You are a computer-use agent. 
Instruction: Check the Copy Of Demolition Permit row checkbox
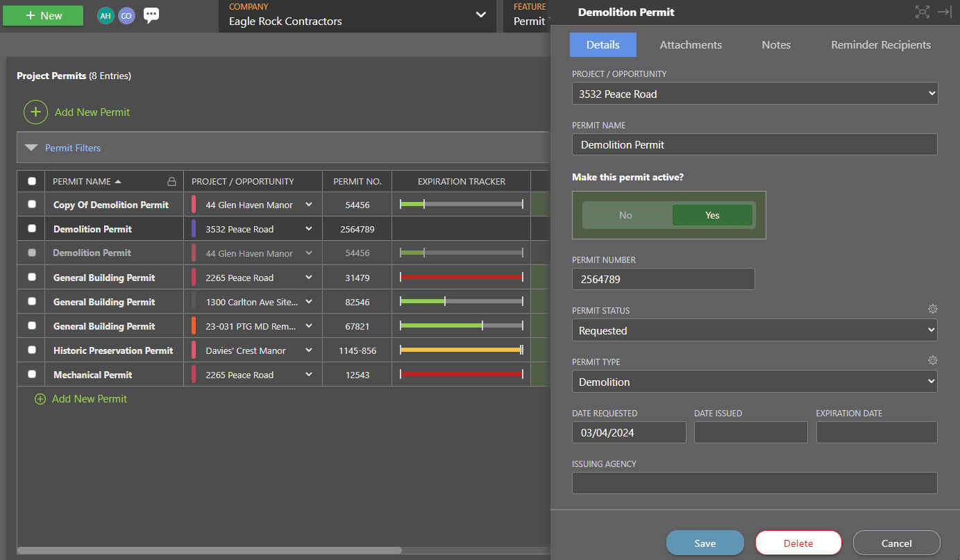(31, 204)
